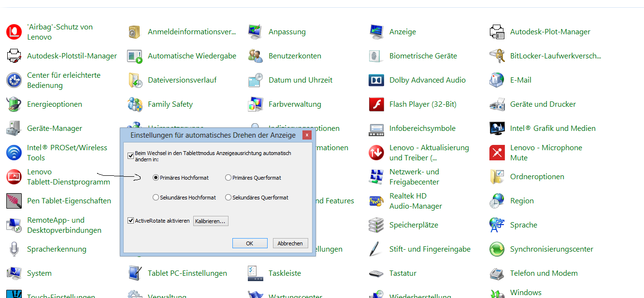Click the Datum und Uhrzeit icon
The height and width of the screenshot is (298, 644).
(x=256, y=80)
